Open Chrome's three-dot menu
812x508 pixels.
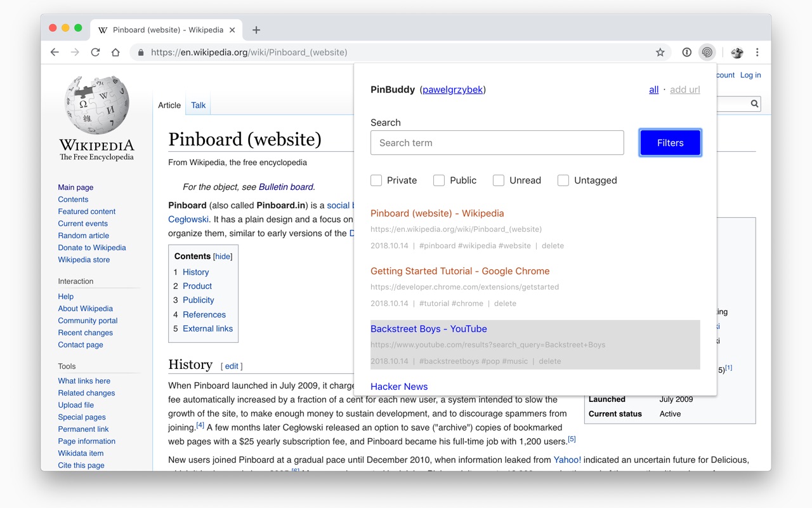[x=757, y=52]
